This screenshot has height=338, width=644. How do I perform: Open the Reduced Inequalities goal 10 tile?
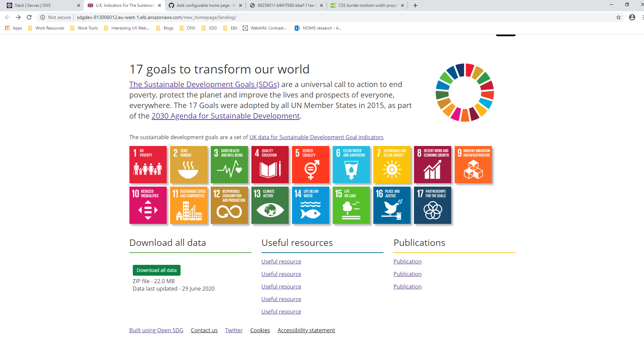tap(148, 205)
